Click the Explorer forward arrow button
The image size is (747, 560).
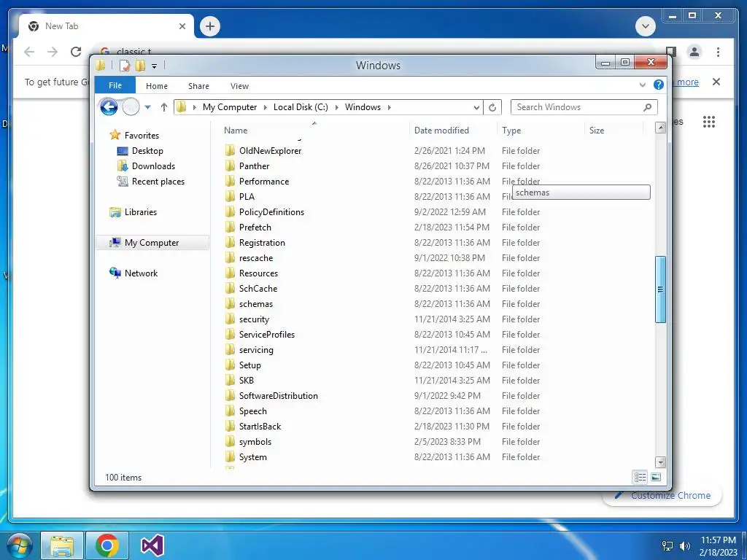(131, 107)
